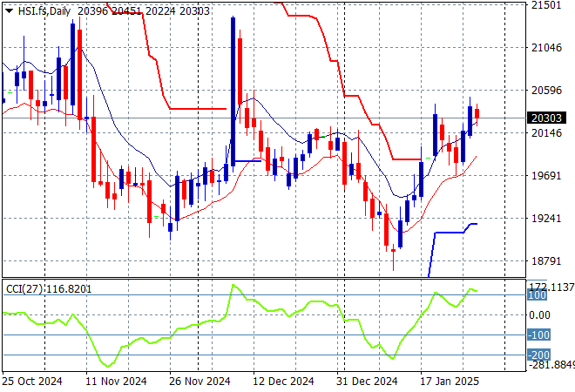Click the 25 Oct 2024 date label

pyautogui.click(x=32, y=382)
